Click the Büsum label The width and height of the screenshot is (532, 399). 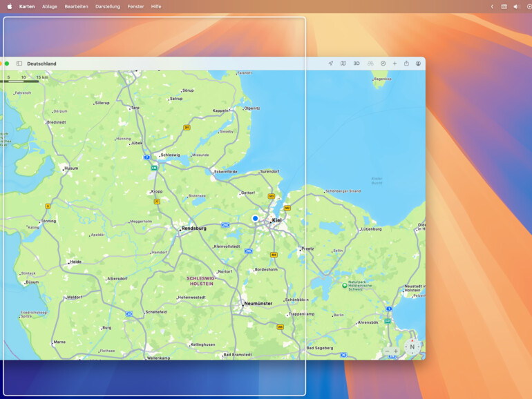pyautogui.click(x=32, y=282)
